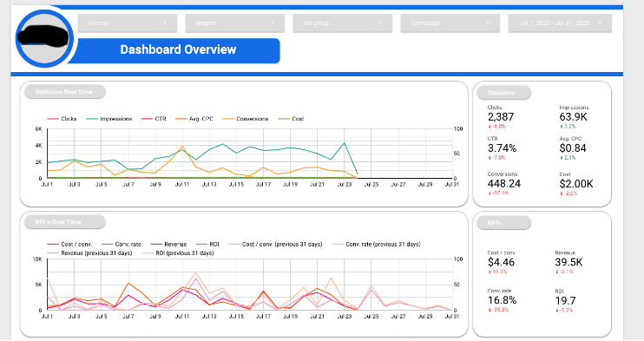The image size is (644, 341).
Task: Toggle Revenue (previous 31 days) legend entry
Action: click(89, 253)
